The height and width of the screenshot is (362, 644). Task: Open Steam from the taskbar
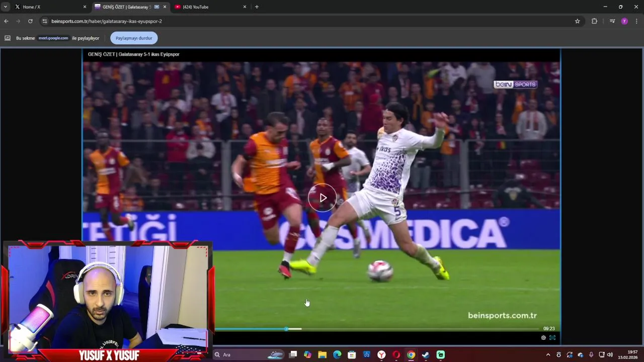pos(426,354)
